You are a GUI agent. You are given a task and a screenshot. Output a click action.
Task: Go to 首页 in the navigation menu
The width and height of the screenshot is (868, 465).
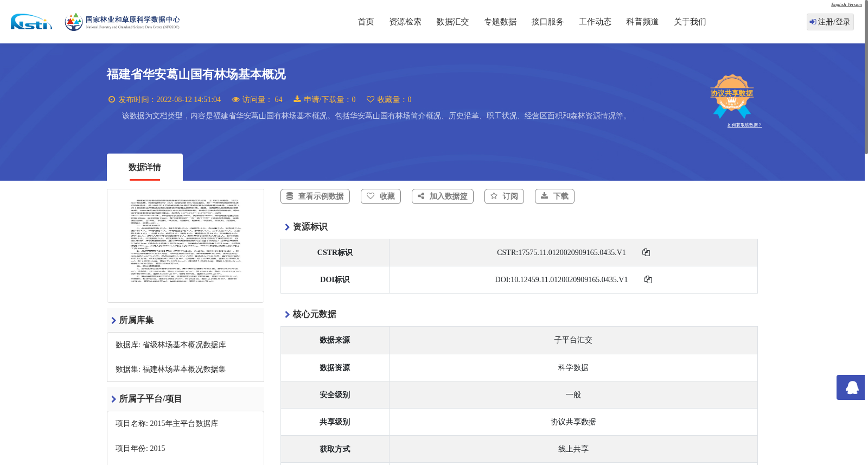[x=366, y=22]
